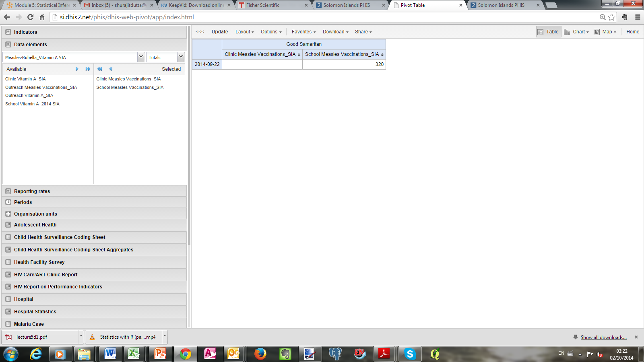Open Microsoft Word from taskbar

110,354
